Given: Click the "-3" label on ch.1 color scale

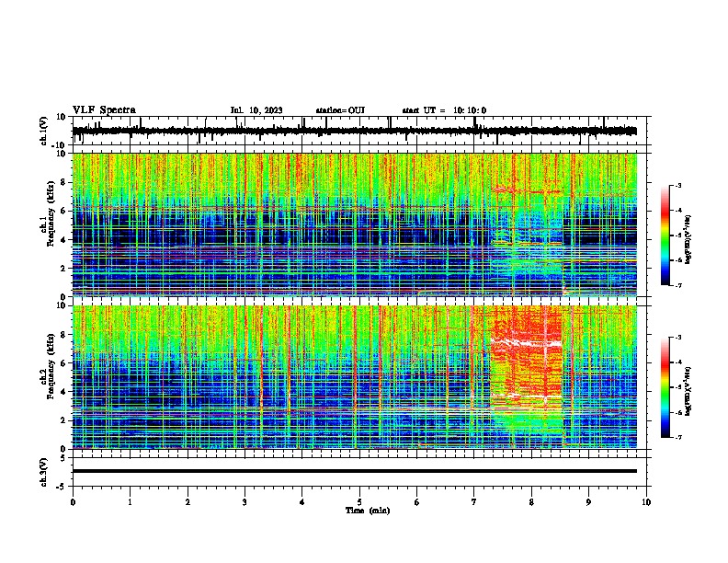Looking at the screenshot, I should click(x=677, y=185).
